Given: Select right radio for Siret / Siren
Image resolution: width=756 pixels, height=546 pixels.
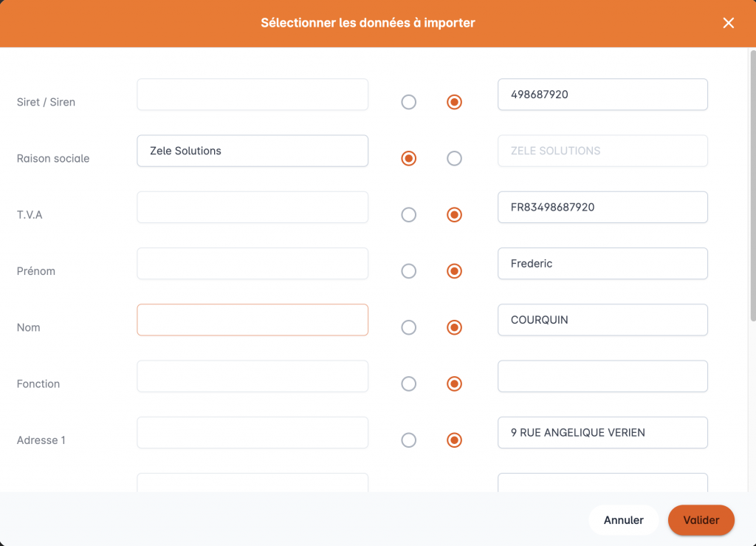Looking at the screenshot, I should point(454,102).
